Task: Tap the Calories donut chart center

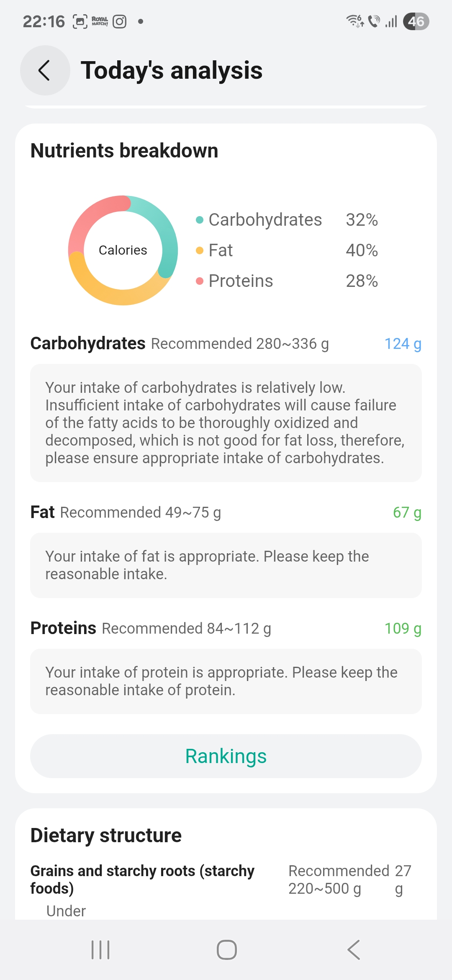Action: pyautogui.click(x=123, y=250)
